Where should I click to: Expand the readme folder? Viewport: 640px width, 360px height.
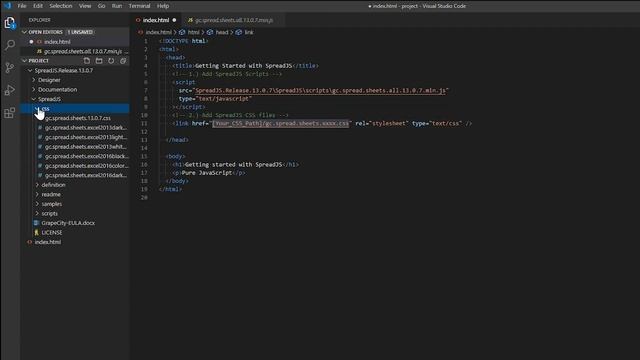tap(37, 194)
